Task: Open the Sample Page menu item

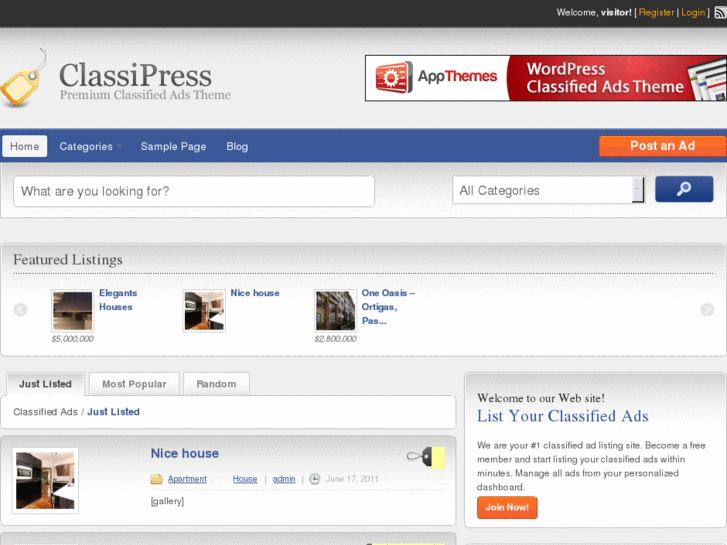Action: point(173,147)
